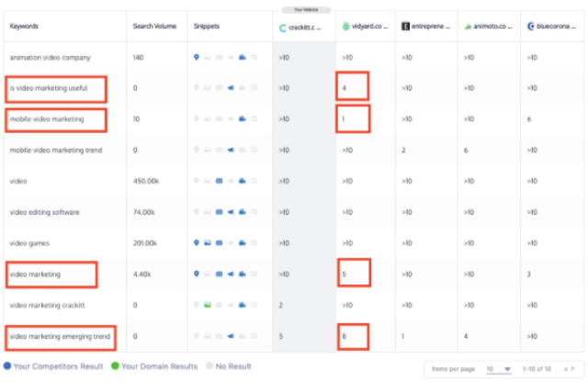Click location pin snippet in video games row
Image resolution: width=588 pixels, height=392 pixels.
pos(197,243)
